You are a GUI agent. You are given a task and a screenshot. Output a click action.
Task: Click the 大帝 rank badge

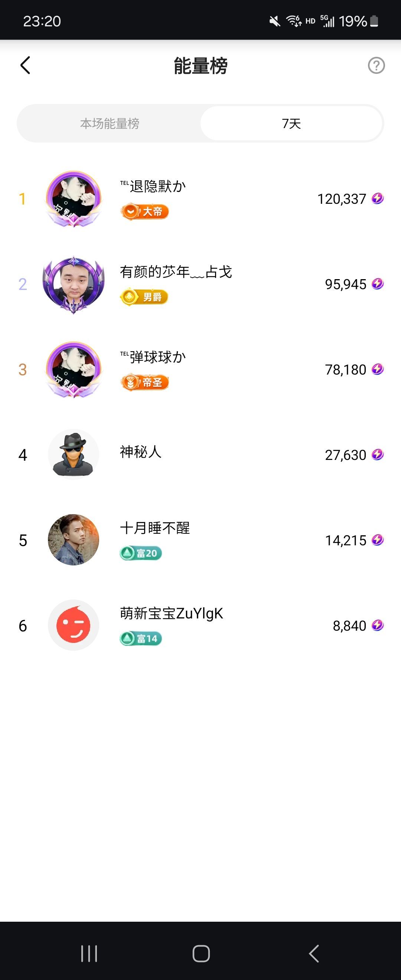[144, 212]
